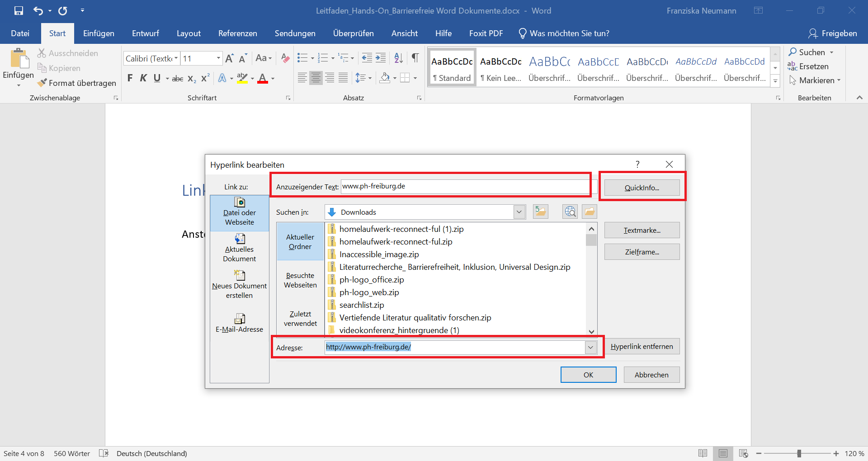The height and width of the screenshot is (461, 868).
Task: Click the clear formatting eraser icon
Action: click(x=285, y=58)
